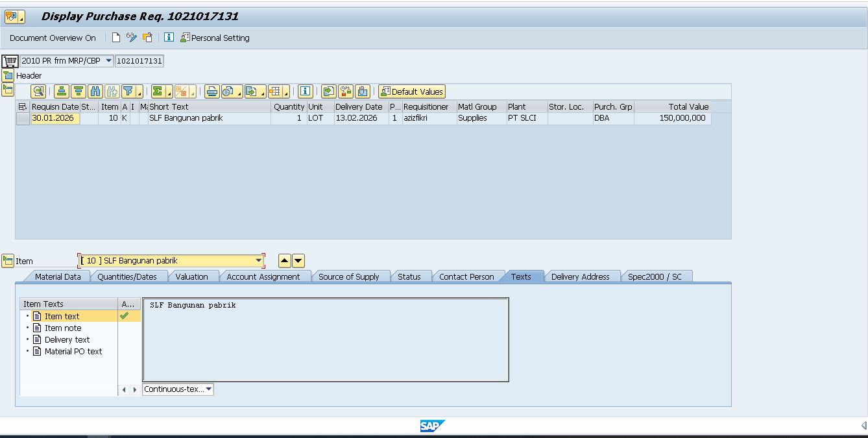Expand the item selector SLF Bangunan pabrik
Screen dimensions: 868x438
coord(259,261)
